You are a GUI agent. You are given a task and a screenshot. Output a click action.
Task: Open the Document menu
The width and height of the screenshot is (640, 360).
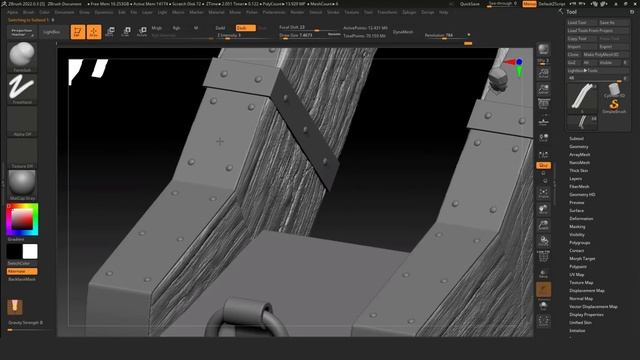tap(64, 12)
